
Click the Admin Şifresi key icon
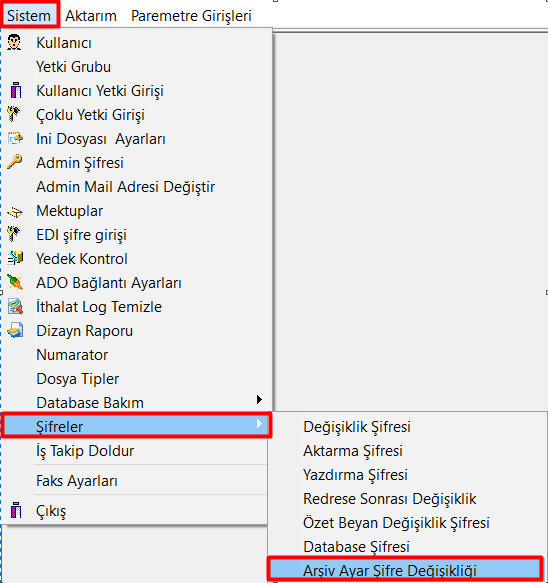click(x=14, y=162)
